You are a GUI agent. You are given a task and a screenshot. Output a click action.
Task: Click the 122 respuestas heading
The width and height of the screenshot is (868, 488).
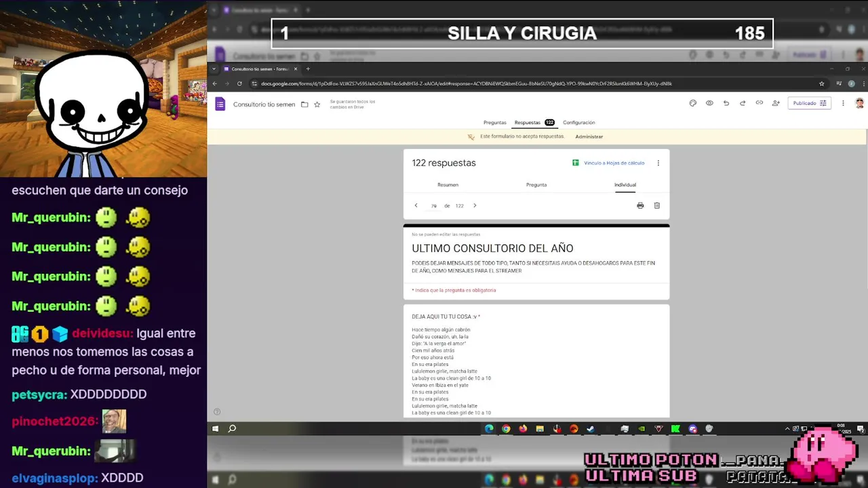[443, 163]
